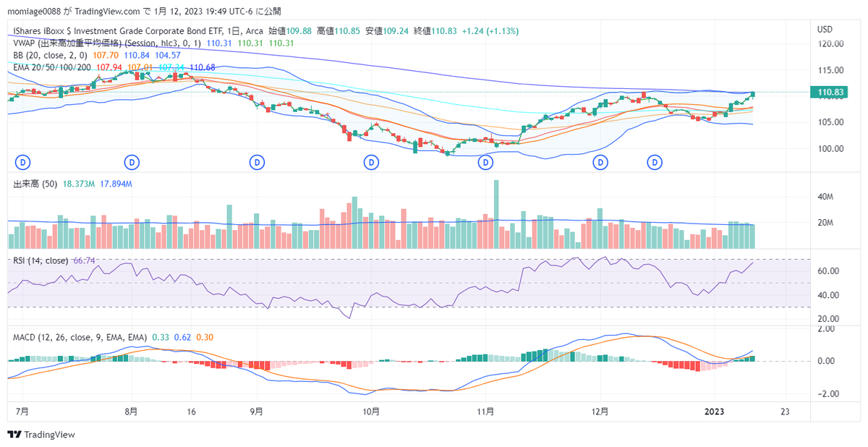Click the 12月 time axis label
The image size is (868, 447).
[600, 412]
